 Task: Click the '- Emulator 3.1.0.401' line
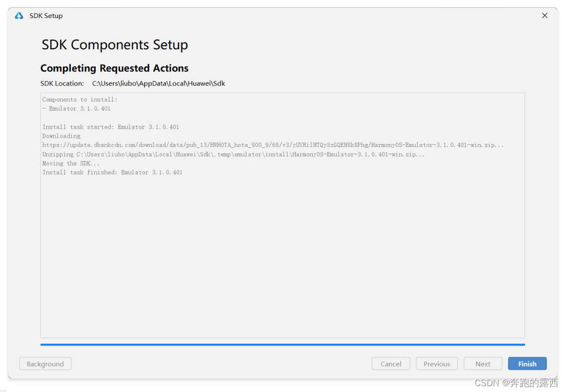tap(76, 108)
